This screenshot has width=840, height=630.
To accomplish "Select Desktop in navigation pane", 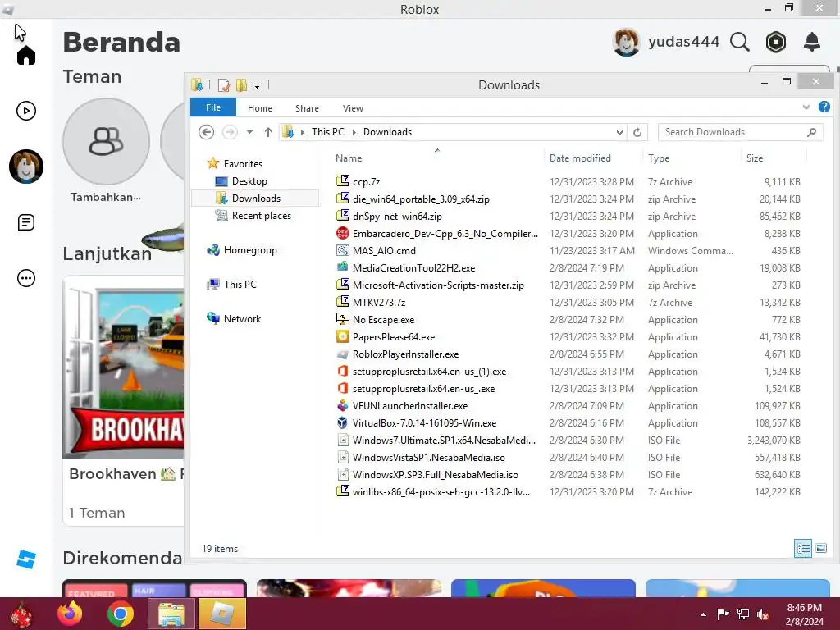I will coord(249,181).
